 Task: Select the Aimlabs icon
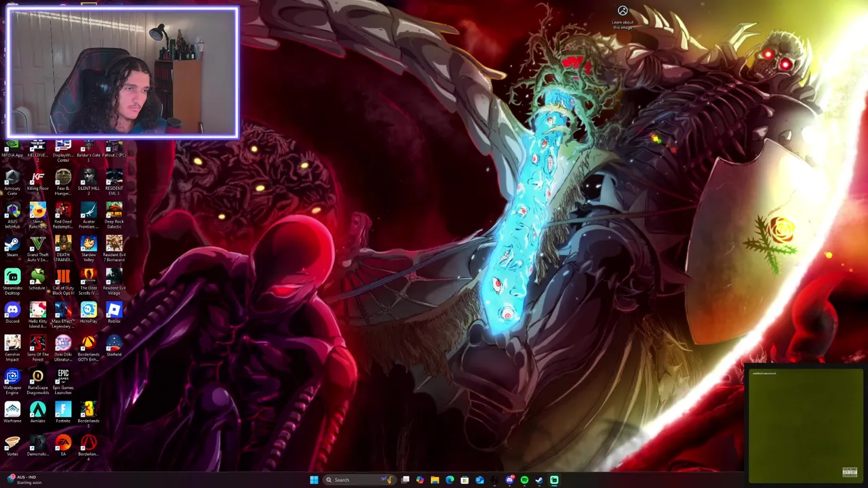pos(37,412)
